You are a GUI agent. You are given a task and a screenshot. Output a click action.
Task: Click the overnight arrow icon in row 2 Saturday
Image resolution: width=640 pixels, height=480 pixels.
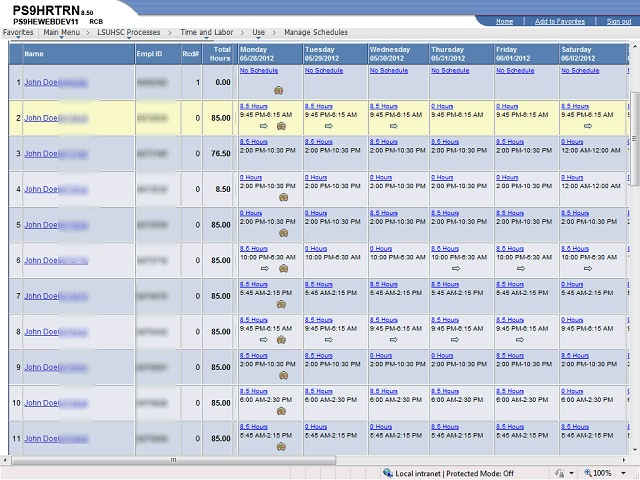coord(588,126)
